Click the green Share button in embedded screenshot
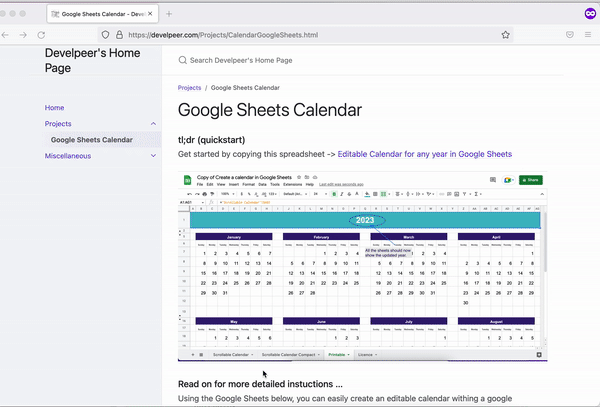600x407 pixels. coord(530,180)
